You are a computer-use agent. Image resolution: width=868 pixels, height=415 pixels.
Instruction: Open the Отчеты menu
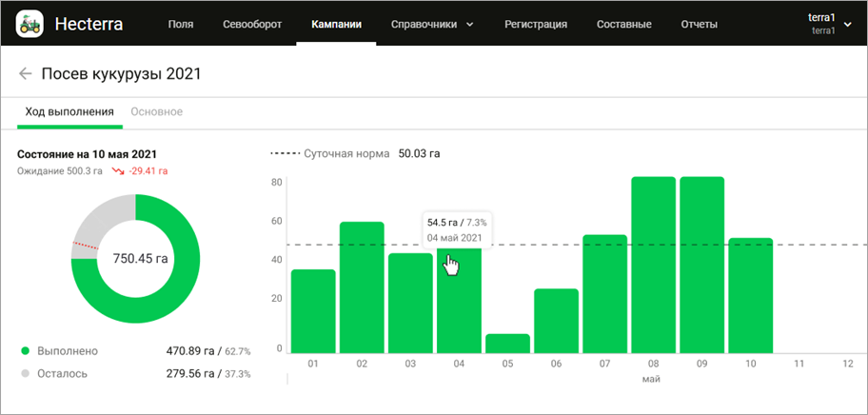click(x=700, y=24)
